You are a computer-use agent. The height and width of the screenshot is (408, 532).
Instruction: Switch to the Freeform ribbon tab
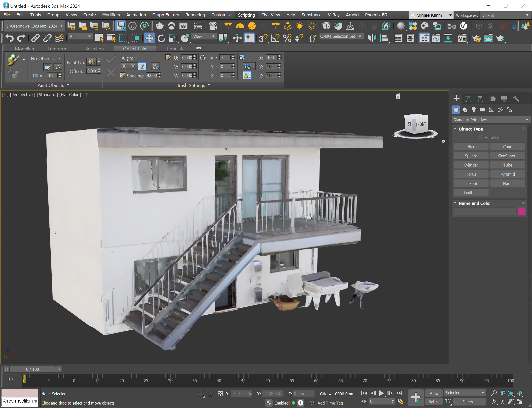57,49
